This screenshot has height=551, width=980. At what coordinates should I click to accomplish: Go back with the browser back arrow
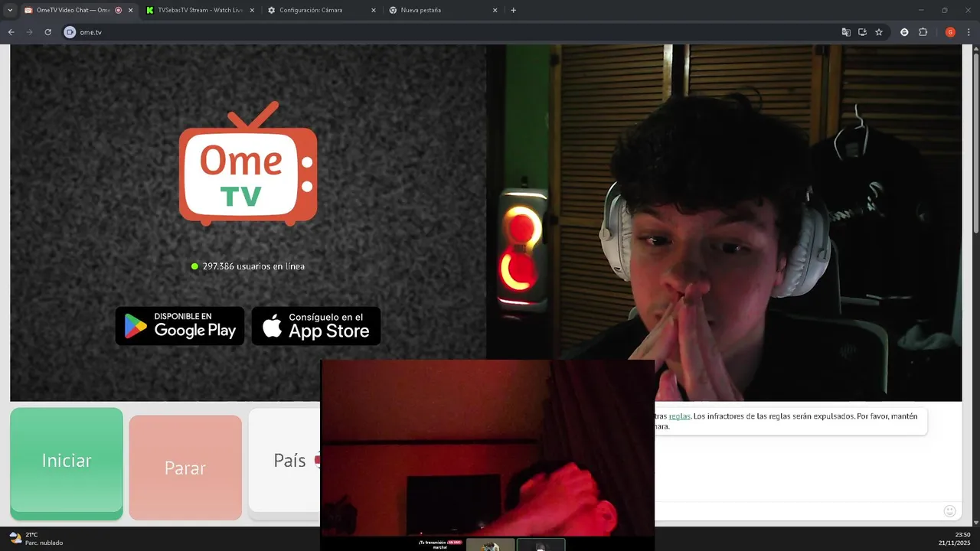[x=11, y=32]
